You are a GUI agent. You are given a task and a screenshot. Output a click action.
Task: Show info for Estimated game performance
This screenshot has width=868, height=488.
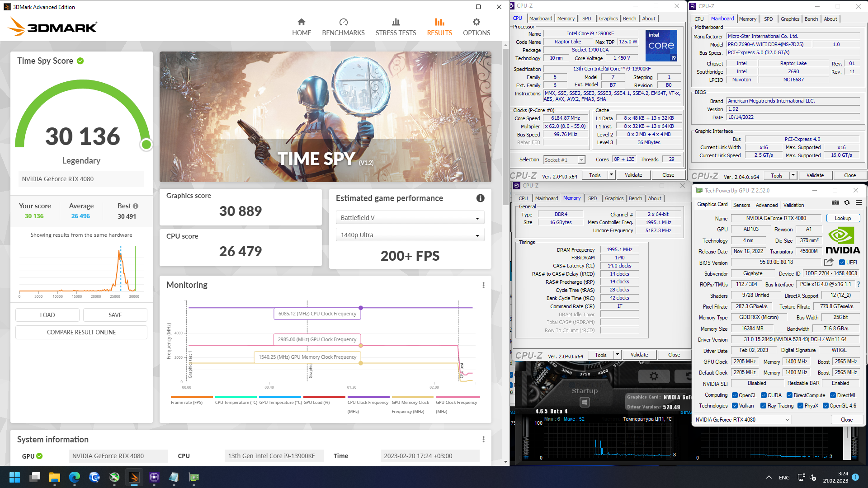point(480,198)
